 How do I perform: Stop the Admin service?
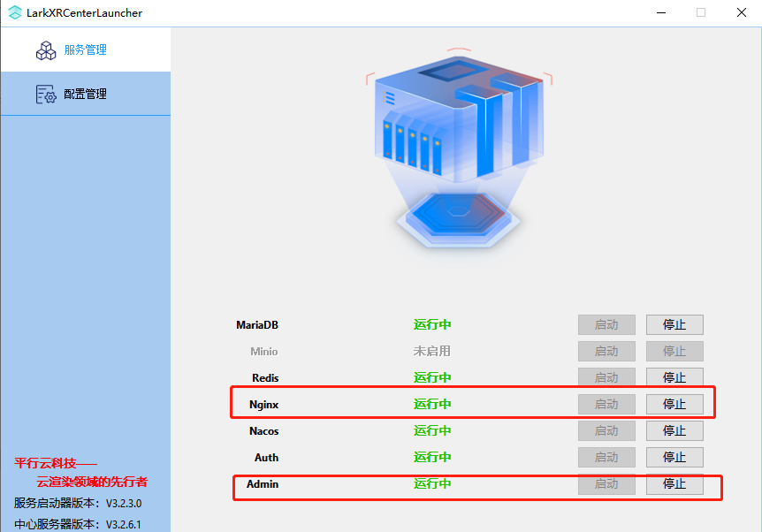pyautogui.click(x=674, y=483)
